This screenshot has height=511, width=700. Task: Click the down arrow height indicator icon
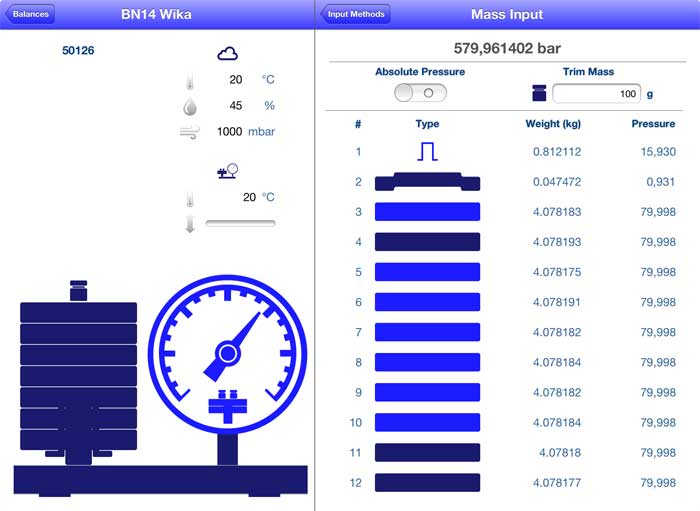[x=190, y=224]
